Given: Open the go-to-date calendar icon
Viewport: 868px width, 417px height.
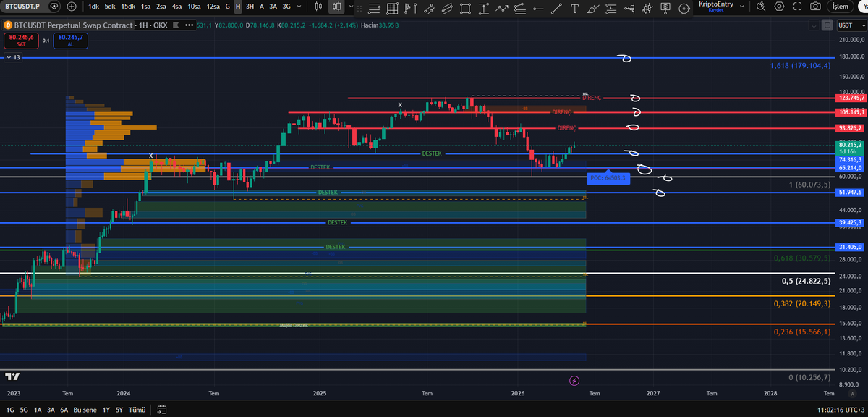Looking at the screenshot, I should (x=161, y=410).
